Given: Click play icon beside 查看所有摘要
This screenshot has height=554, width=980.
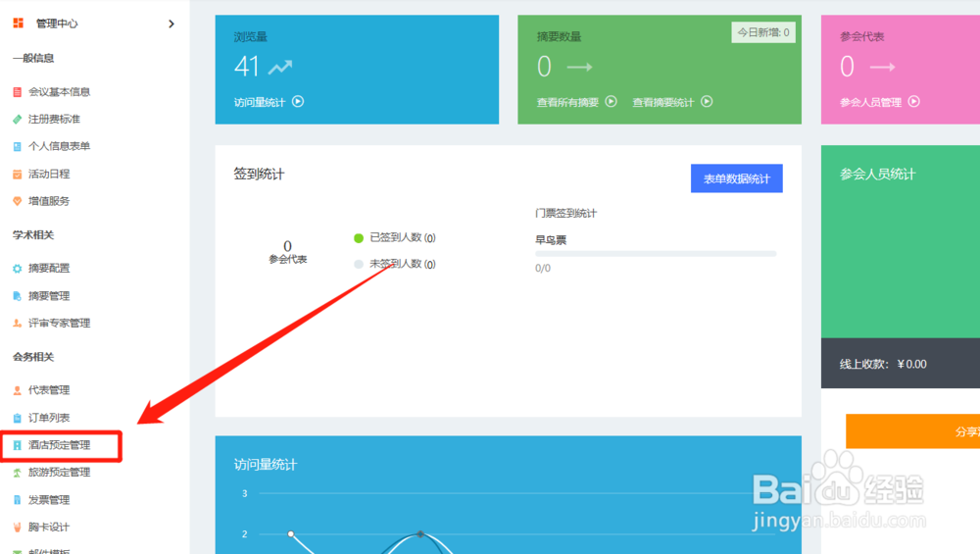Looking at the screenshot, I should click(x=612, y=101).
